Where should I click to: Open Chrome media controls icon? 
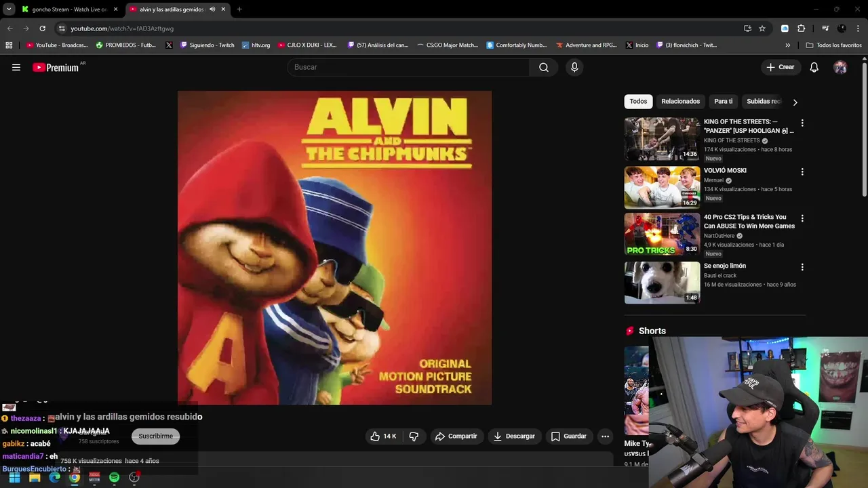[825, 28]
